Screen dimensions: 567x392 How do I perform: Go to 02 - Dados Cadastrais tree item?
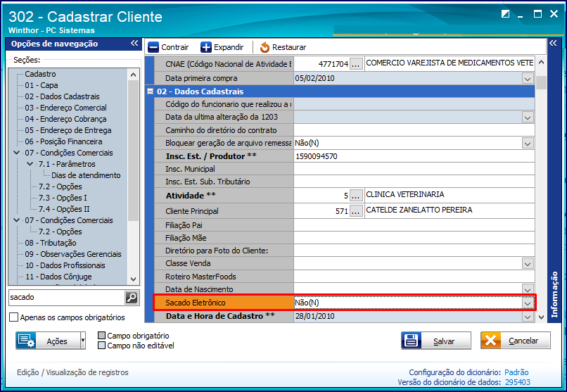pos(62,96)
